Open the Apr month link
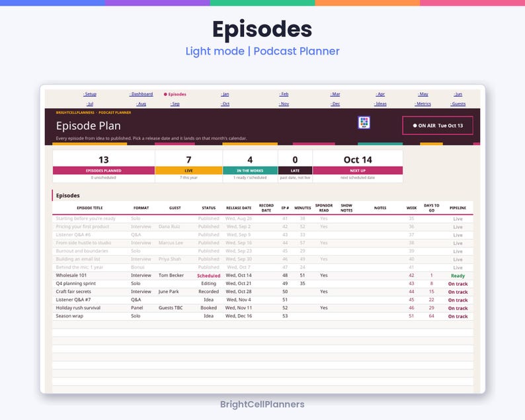The width and height of the screenshot is (525, 420). tap(380, 94)
